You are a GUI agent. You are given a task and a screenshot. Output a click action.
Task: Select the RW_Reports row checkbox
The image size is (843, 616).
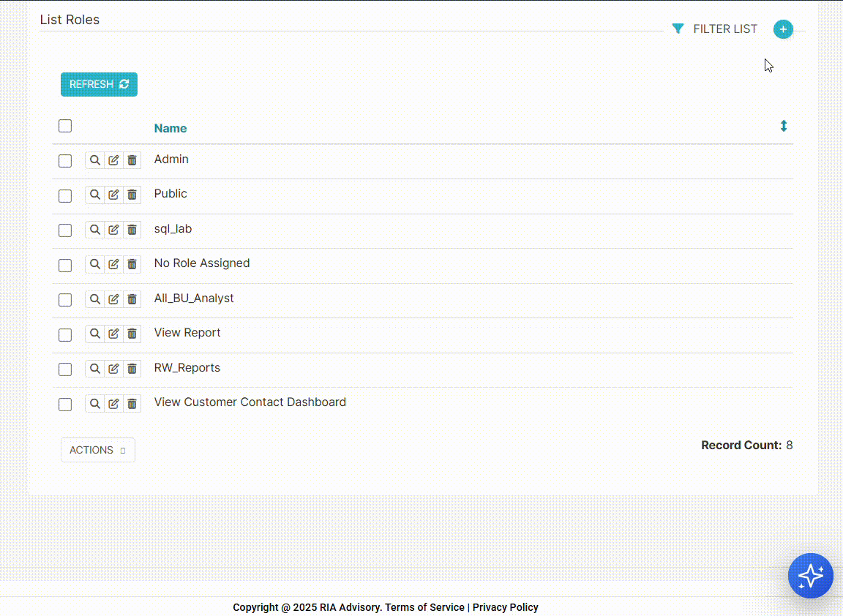(x=65, y=369)
